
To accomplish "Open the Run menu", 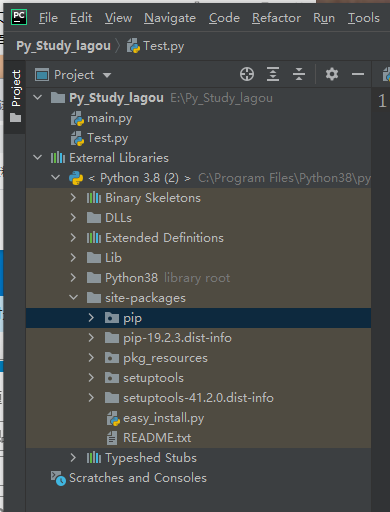I will pyautogui.click(x=324, y=18).
